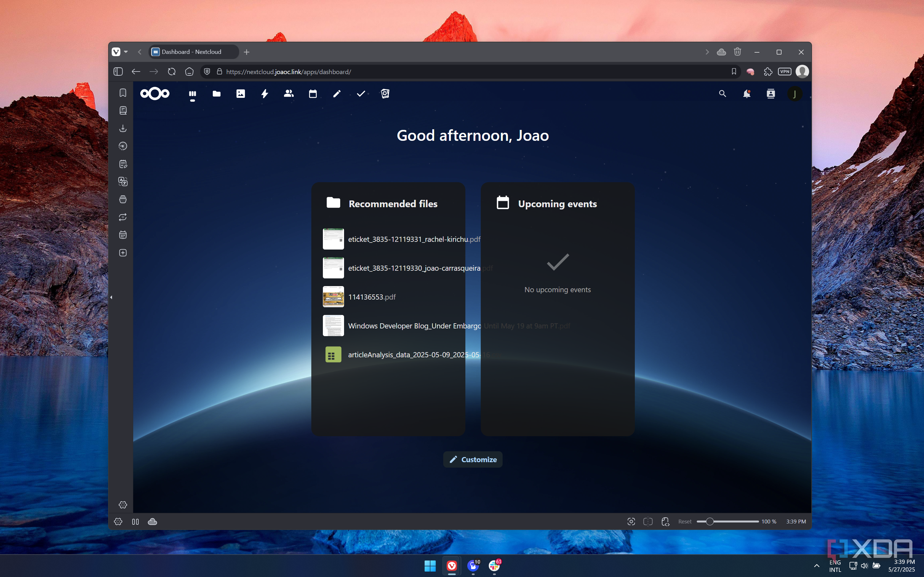Open Vivaldi bookmarks panel
Image resolution: width=924 pixels, height=577 pixels.
pyautogui.click(x=123, y=93)
